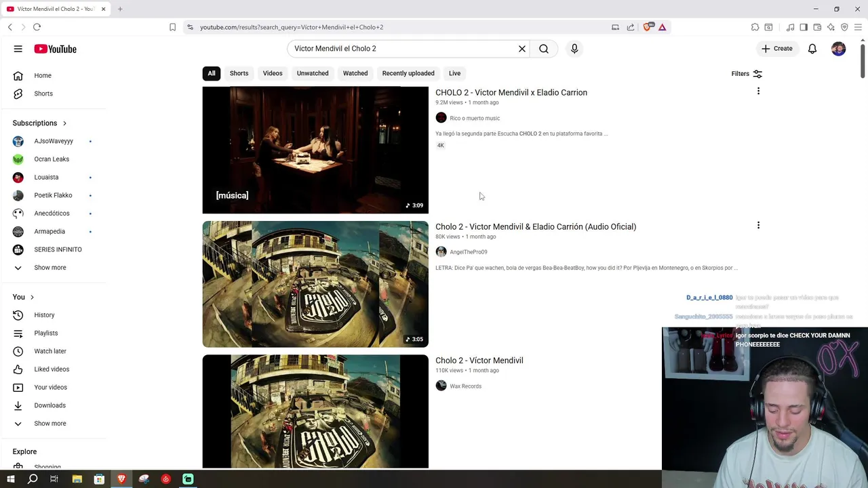Open Brave Shields lion icon
Viewport: 868px width, 488px height.
pyautogui.click(x=646, y=27)
